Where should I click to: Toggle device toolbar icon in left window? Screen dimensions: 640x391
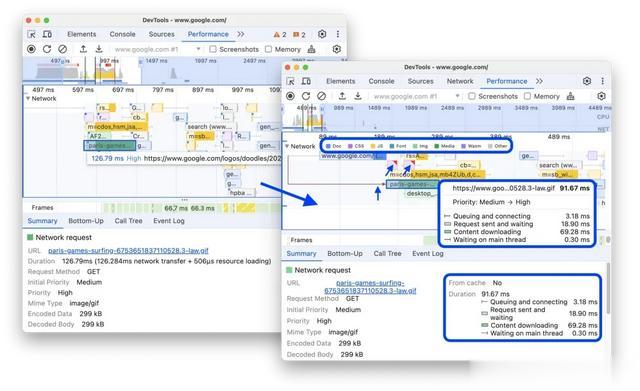tap(47, 34)
